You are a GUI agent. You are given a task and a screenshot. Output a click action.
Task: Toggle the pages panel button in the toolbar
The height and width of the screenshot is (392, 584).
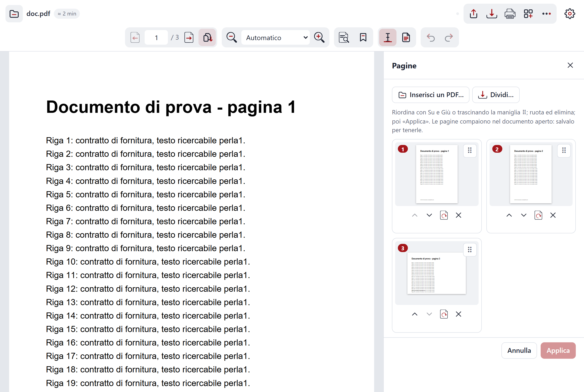(207, 38)
